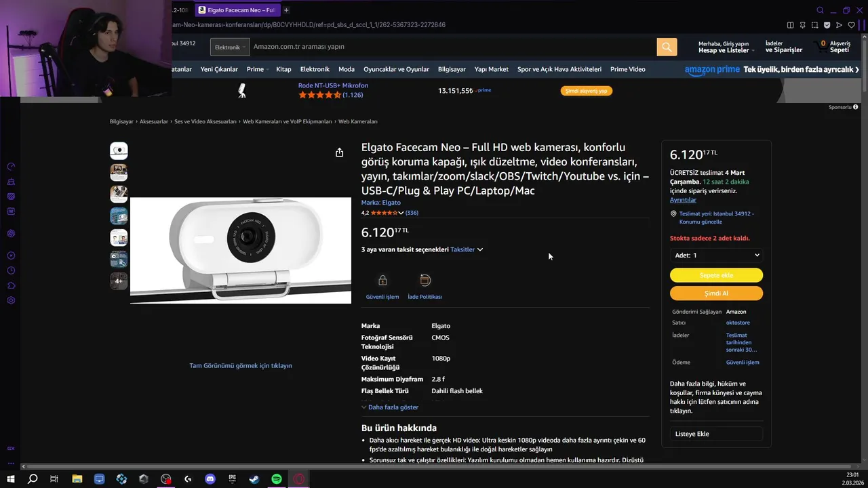Select the first webcam product thumbnail
Viewport: 868px width, 488px height.
pos(119,150)
